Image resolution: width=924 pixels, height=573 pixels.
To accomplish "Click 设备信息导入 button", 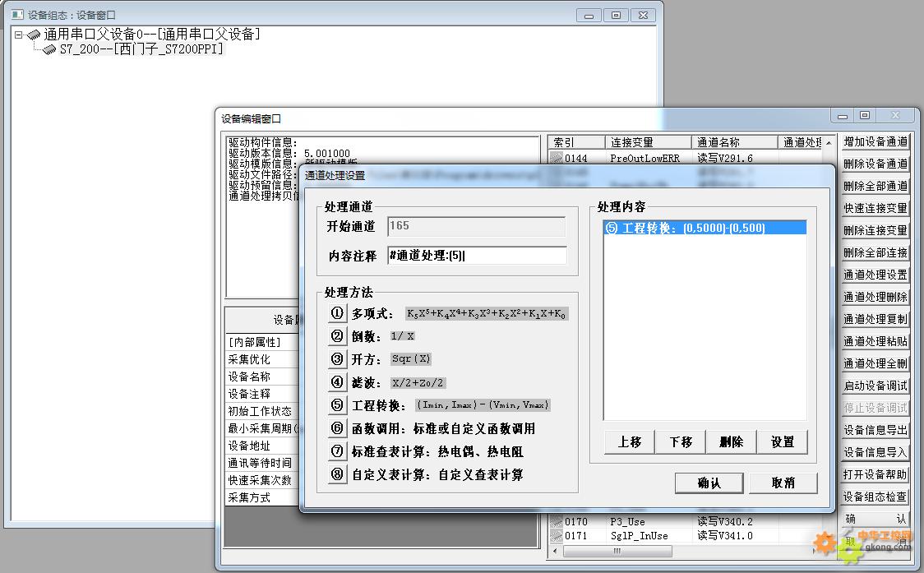I will 875,452.
